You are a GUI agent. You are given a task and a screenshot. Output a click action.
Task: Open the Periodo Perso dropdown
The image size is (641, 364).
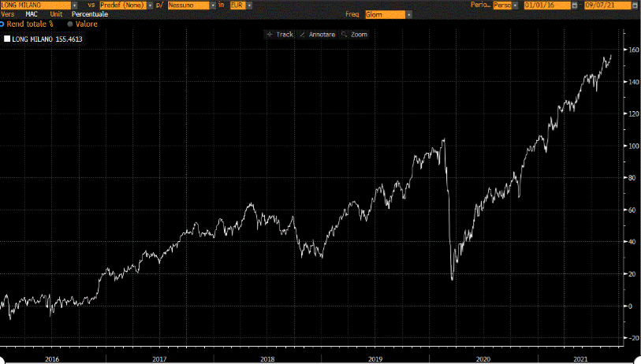click(516, 5)
